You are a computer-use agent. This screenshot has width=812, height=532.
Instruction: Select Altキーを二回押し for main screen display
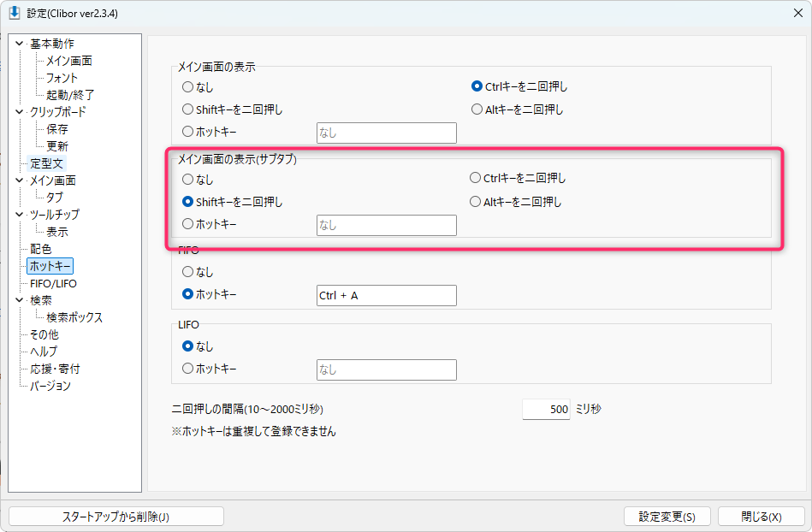click(477, 109)
